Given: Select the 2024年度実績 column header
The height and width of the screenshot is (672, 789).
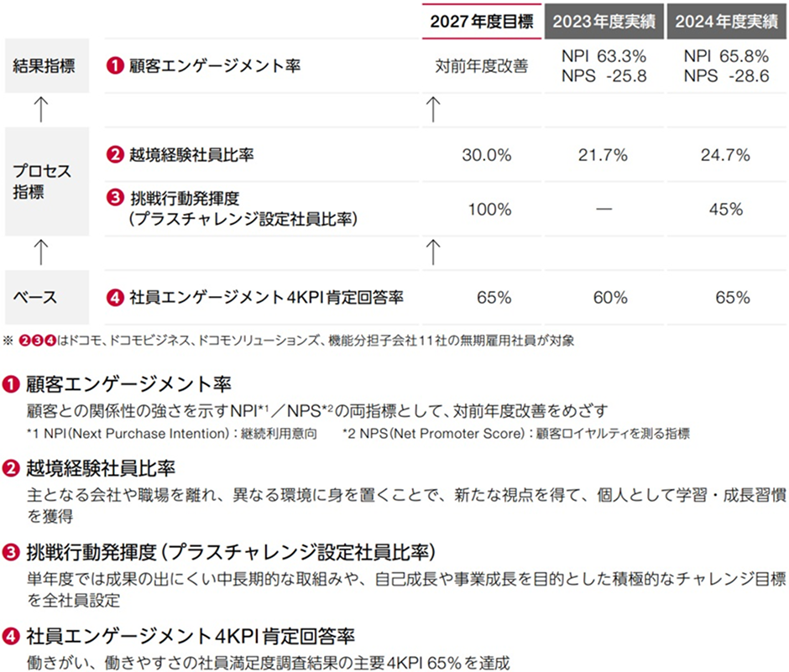Looking at the screenshot, I should pyautogui.click(x=726, y=23).
